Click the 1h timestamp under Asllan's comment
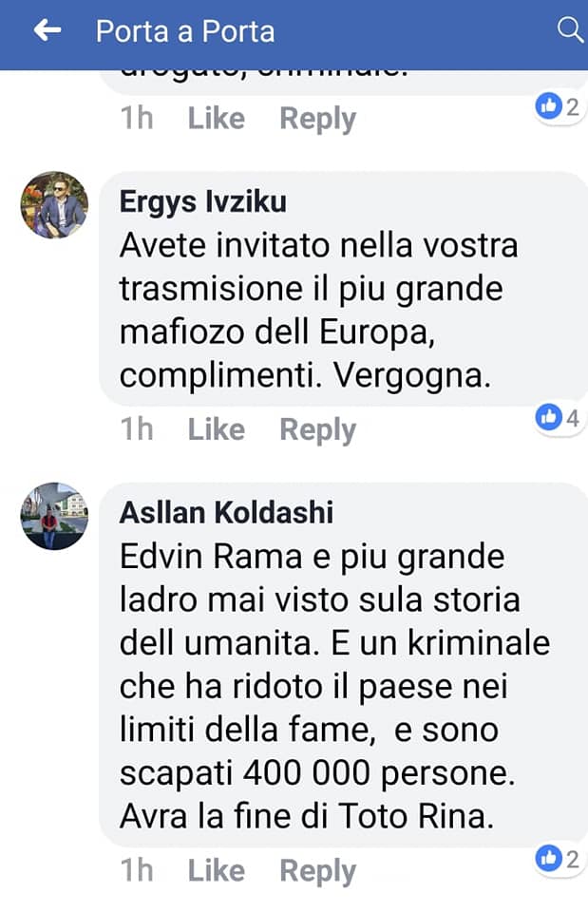588x912 pixels. (137, 871)
